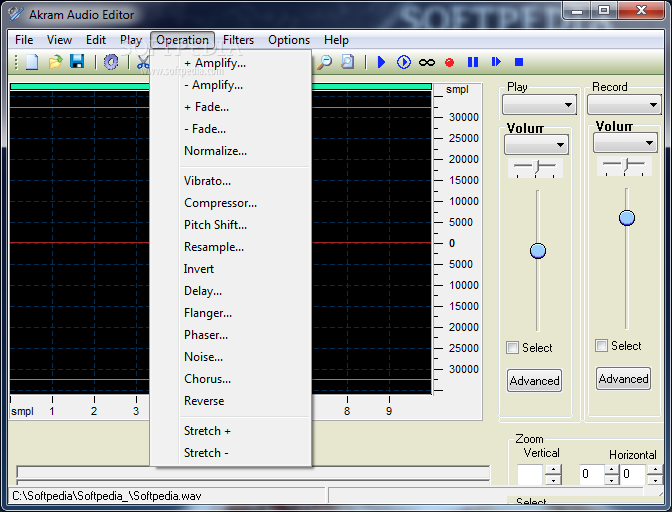672x512 pixels.
Task: Click the magnifier zoom out icon
Action: (325, 62)
